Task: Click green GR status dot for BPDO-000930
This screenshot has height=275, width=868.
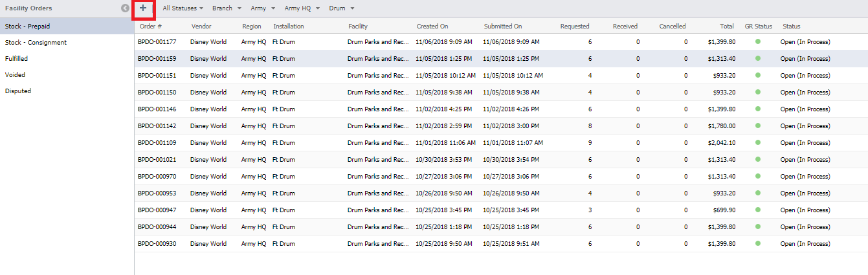Action: coord(758,244)
